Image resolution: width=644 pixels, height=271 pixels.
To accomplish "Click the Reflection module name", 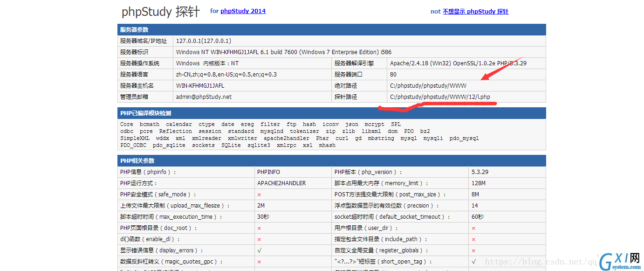I will [176, 132].
